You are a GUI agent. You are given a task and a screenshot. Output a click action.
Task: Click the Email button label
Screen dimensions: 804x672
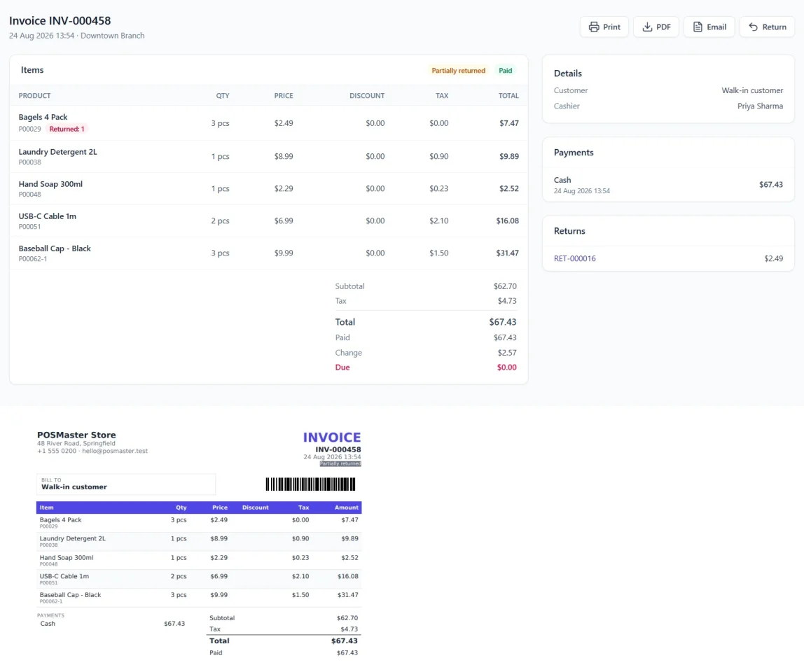tap(716, 27)
